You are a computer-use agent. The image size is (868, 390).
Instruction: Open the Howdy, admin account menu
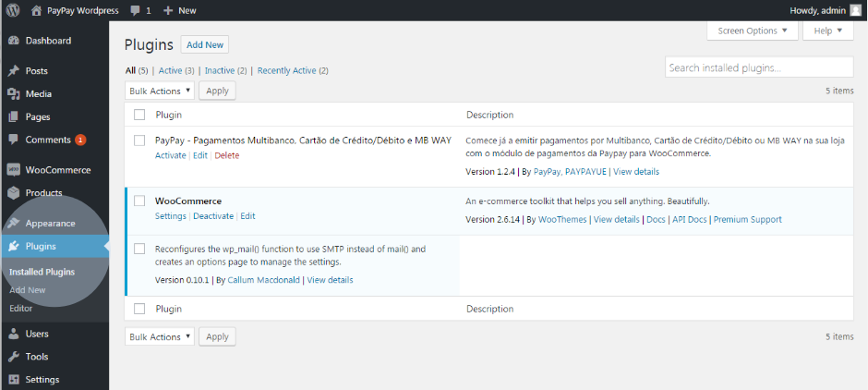826,10
